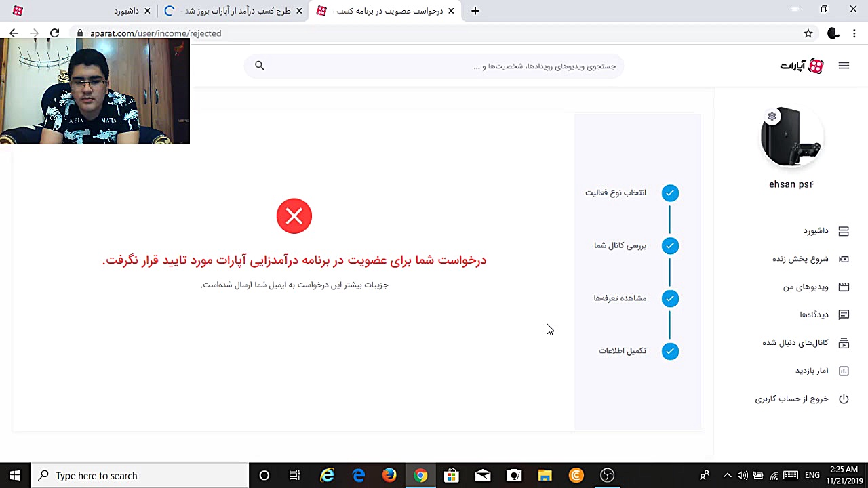The image size is (868, 488).
Task: Click the Aparat logo
Action: point(801,65)
